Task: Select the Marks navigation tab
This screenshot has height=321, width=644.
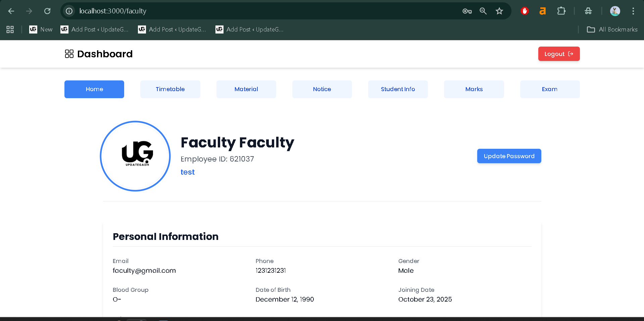Action: (474, 89)
